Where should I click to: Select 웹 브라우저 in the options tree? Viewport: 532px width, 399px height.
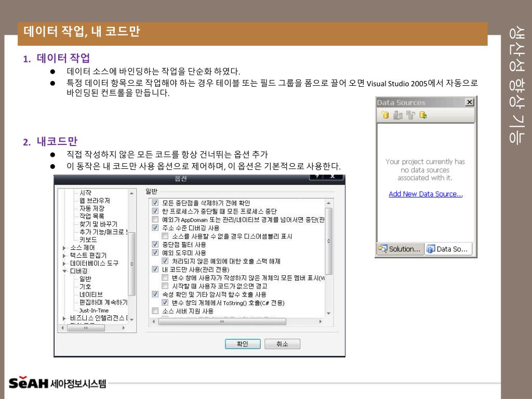tap(95, 200)
